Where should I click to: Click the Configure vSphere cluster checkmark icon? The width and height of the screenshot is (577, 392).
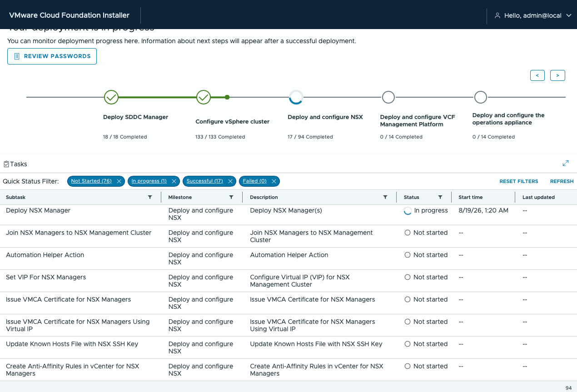click(x=204, y=97)
